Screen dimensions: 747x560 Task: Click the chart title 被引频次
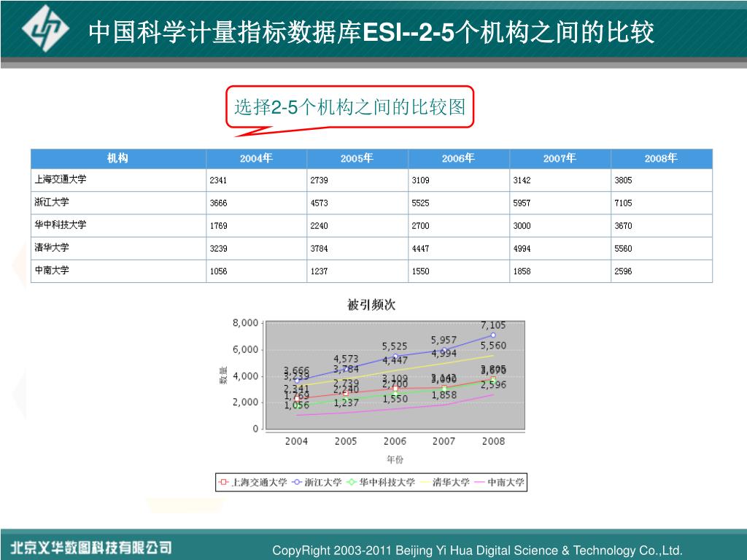[371, 305]
